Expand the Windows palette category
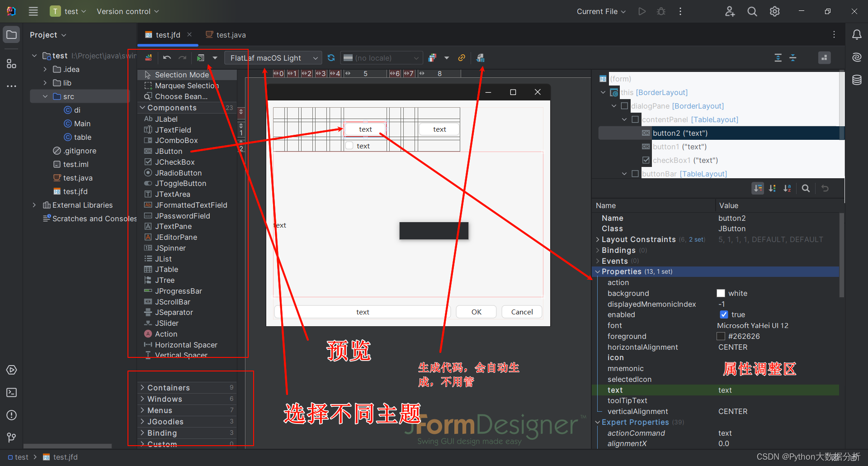 (142, 399)
